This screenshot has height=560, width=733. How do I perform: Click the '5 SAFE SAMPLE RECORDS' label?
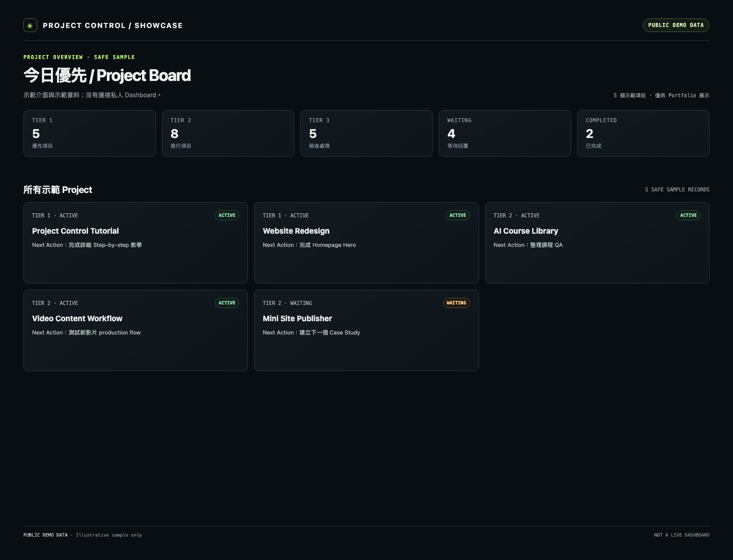pos(677,189)
